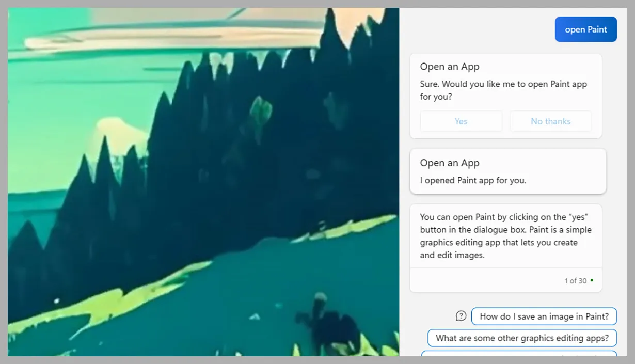This screenshot has width=635, height=364.
Task: Click the '1 of 30' response counter
Action: [x=575, y=281]
